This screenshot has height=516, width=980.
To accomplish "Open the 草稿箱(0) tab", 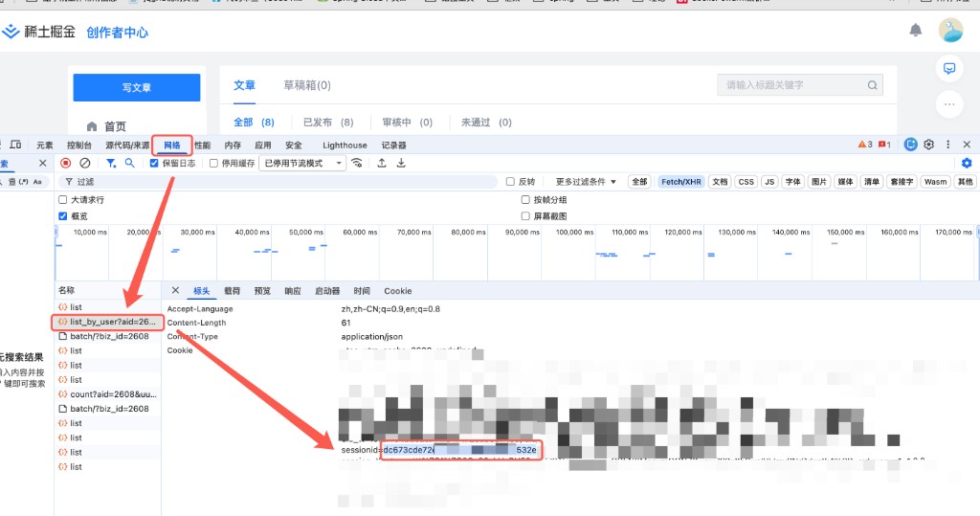I will click(x=307, y=85).
